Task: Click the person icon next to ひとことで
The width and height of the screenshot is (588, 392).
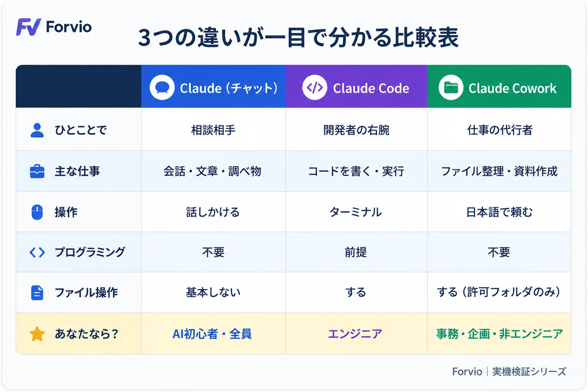Action: point(37,130)
